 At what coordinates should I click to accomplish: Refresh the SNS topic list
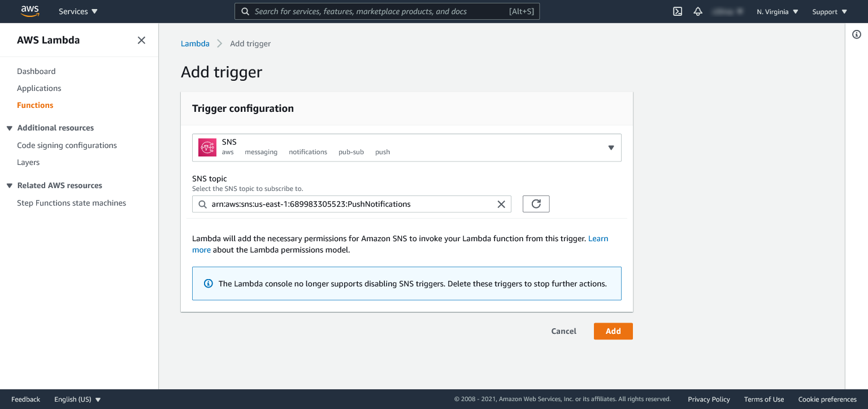pyautogui.click(x=536, y=204)
